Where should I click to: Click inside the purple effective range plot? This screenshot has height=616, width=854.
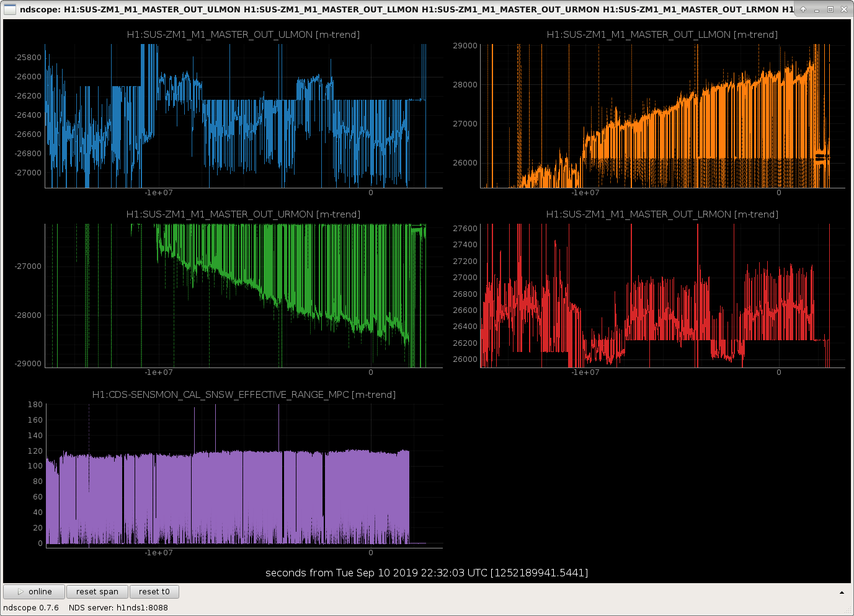[x=243, y=475]
